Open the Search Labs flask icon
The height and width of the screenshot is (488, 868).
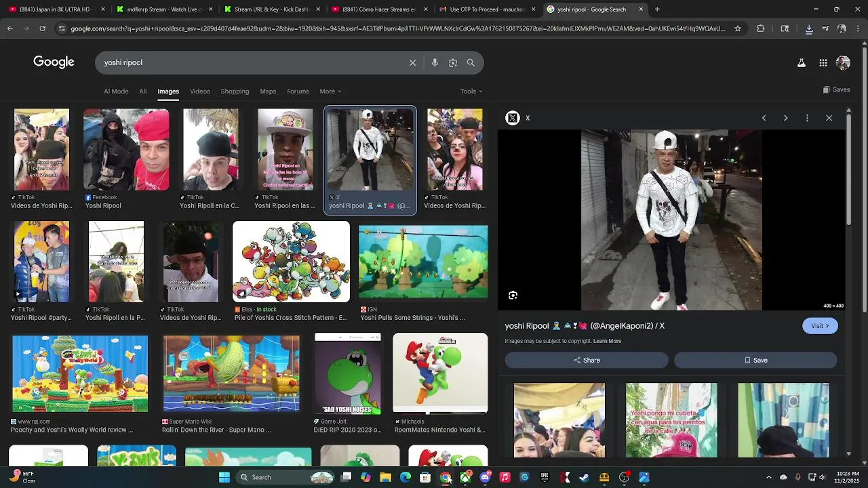pos(801,62)
